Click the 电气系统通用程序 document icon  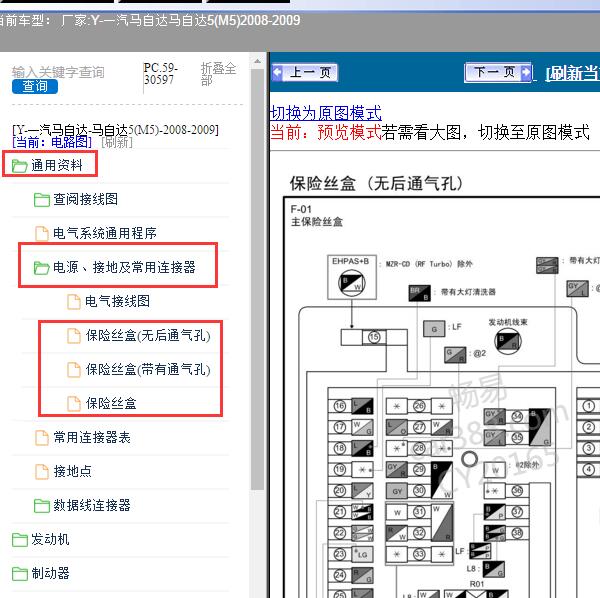(42, 233)
